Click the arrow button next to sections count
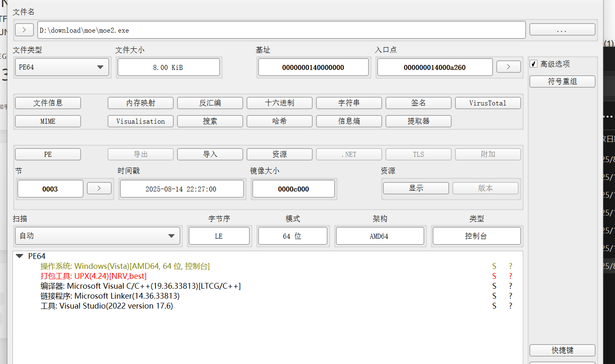The image size is (615, 364). (x=99, y=188)
